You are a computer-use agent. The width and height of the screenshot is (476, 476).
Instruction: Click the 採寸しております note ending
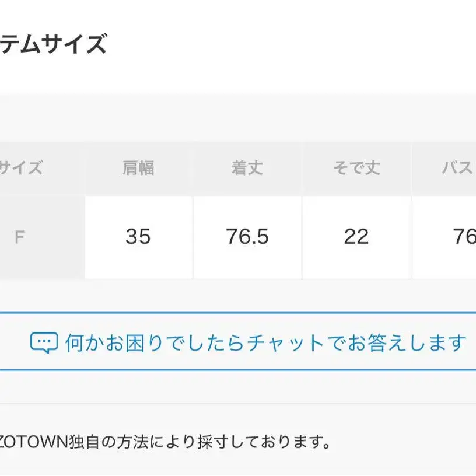(264, 442)
